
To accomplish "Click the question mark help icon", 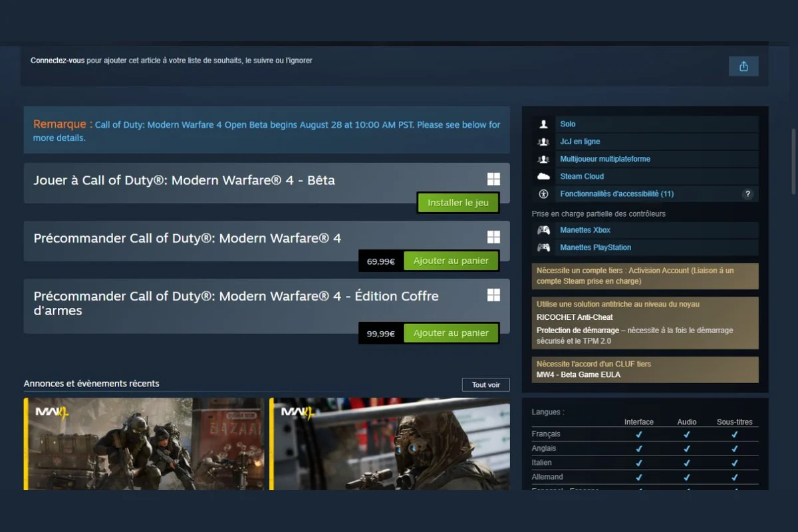I will 747,194.
